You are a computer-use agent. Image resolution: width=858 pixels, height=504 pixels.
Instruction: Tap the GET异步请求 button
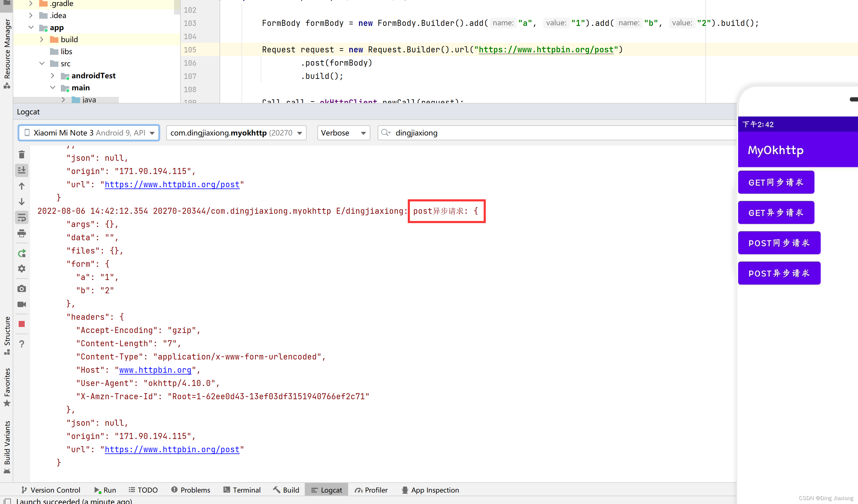click(x=776, y=213)
